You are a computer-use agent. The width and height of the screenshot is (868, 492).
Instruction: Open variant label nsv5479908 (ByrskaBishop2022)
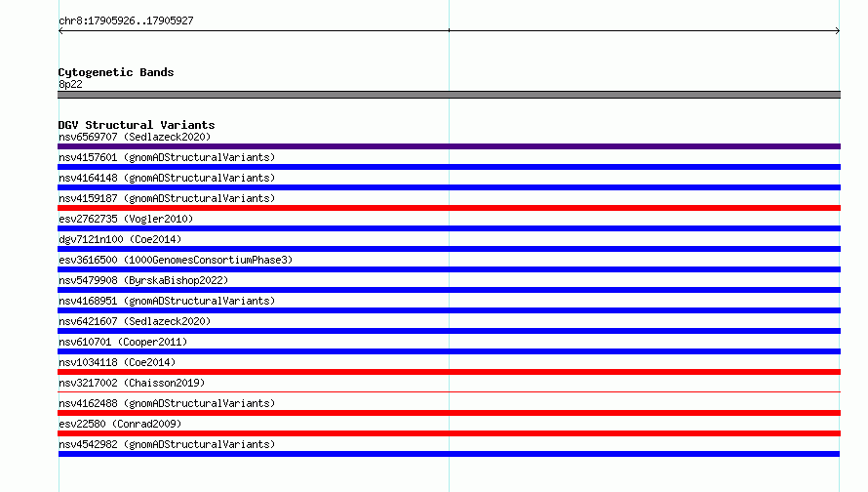143,280
